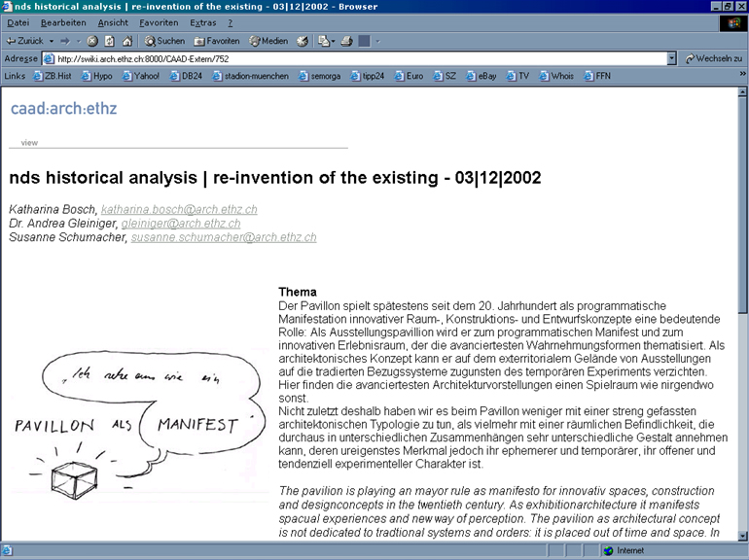Click the Zurück back button
The image size is (749, 560).
point(24,41)
